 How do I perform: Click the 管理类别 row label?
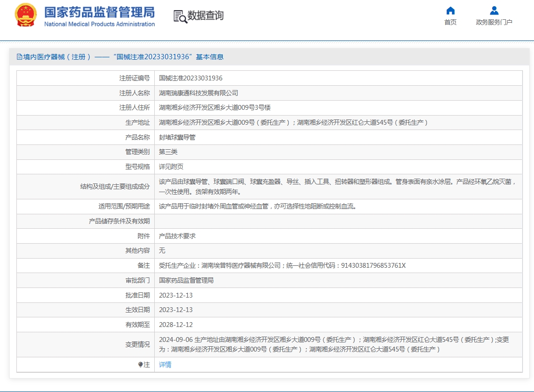point(137,152)
